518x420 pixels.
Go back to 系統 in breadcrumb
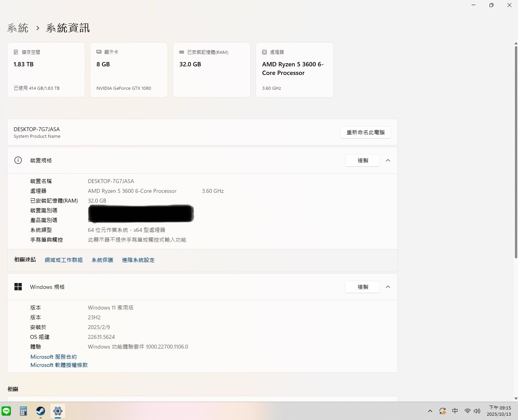click(x=18, y=28)
